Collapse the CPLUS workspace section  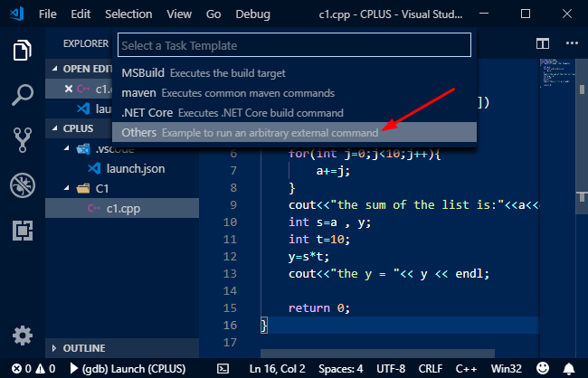[55, 128]
